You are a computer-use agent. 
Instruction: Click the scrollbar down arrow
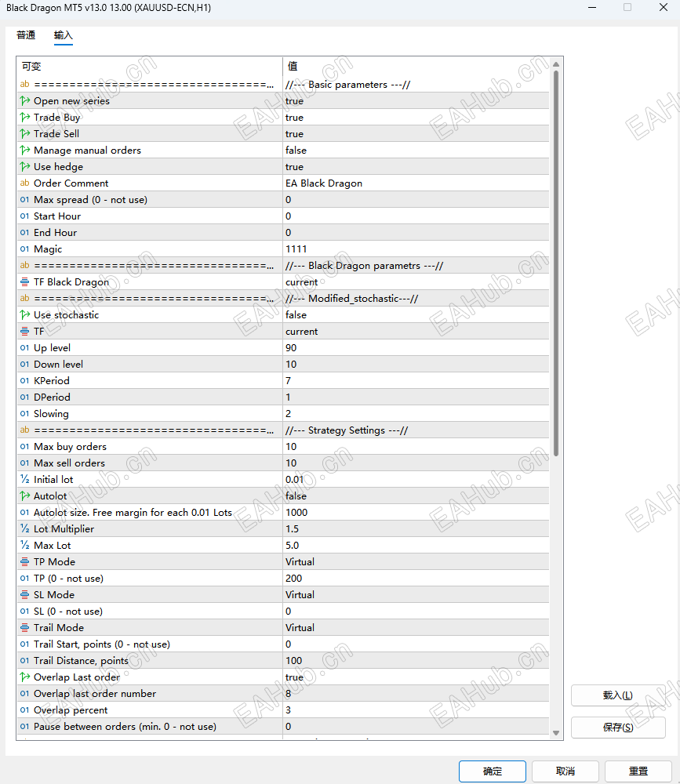[x=556, y=733]
